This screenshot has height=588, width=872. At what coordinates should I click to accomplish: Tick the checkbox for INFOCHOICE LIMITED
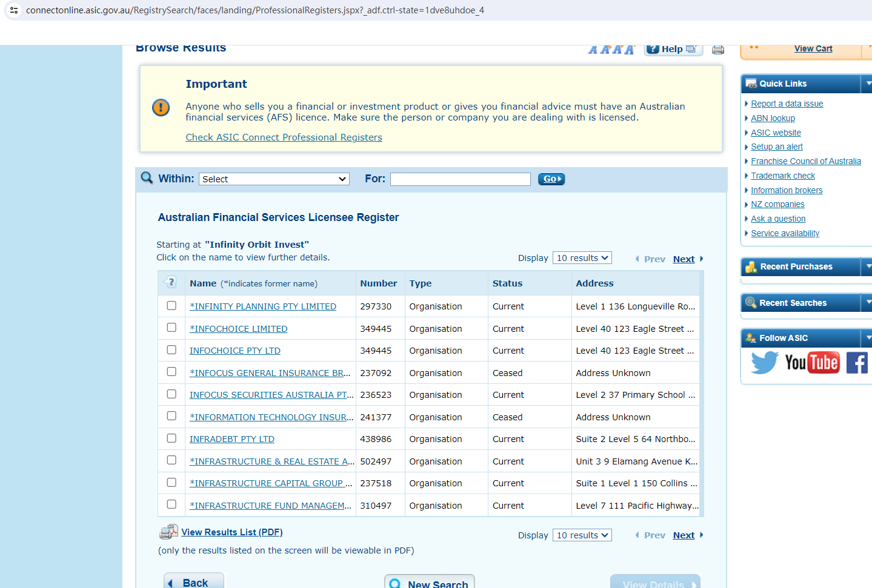click(x=171, y=328)
